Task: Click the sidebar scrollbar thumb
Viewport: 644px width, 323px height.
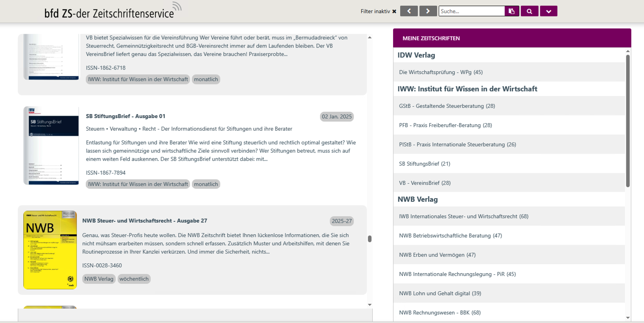Action: pos(628,121)
